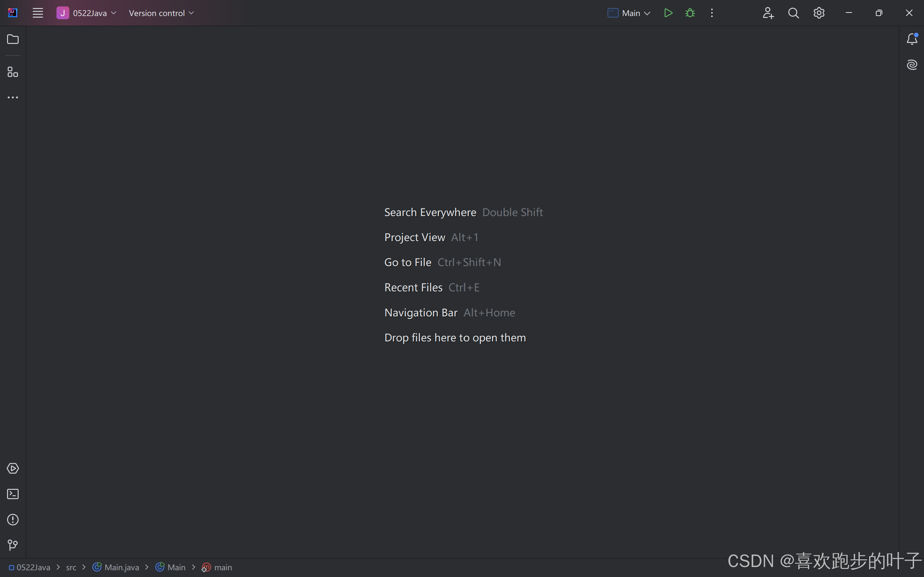
Task: Open the Terminal tool window
Action: [x=13, y=494]
